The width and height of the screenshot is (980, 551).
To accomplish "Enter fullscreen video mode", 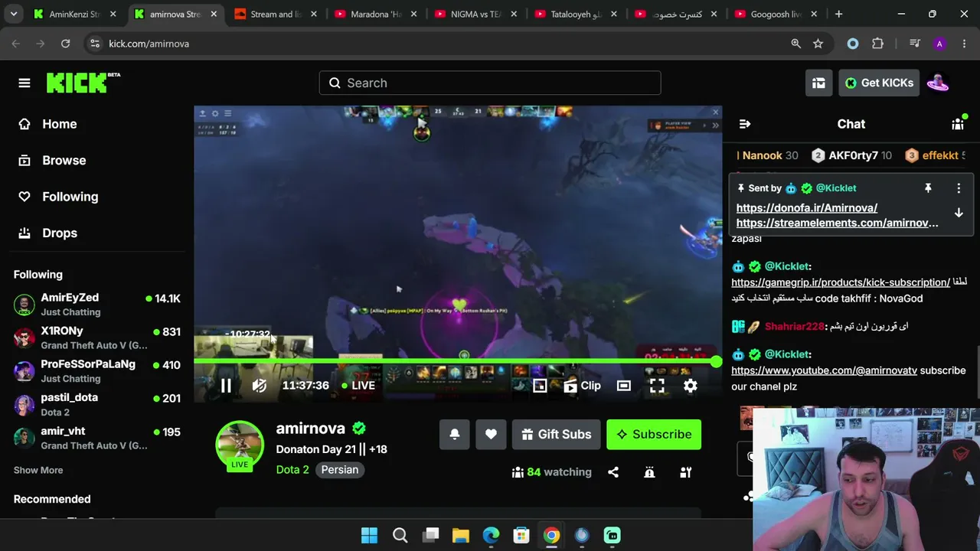I will pos(657,386).
